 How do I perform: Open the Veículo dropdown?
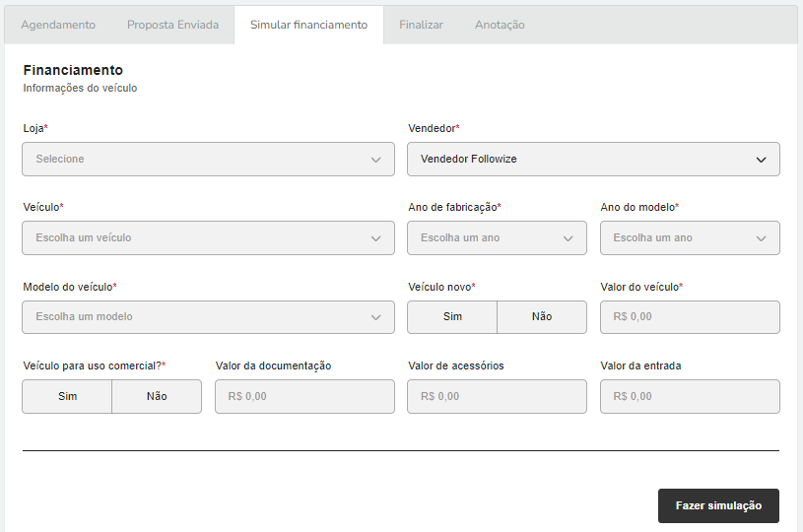pyautogui.click(x=209, y=238)
